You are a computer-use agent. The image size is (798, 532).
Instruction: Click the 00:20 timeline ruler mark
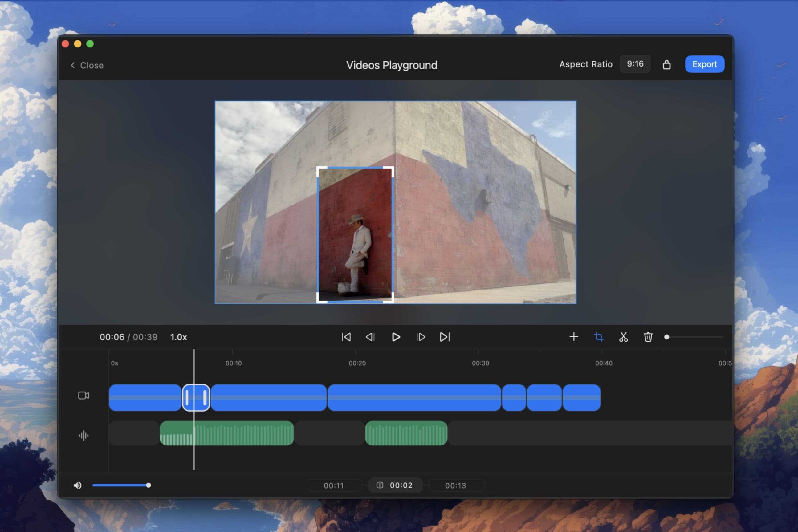click(x=357, y=363)
